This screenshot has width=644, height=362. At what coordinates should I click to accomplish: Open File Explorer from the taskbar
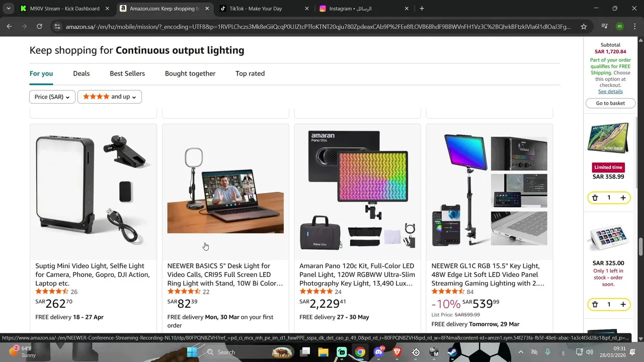(x=323, y=352)
